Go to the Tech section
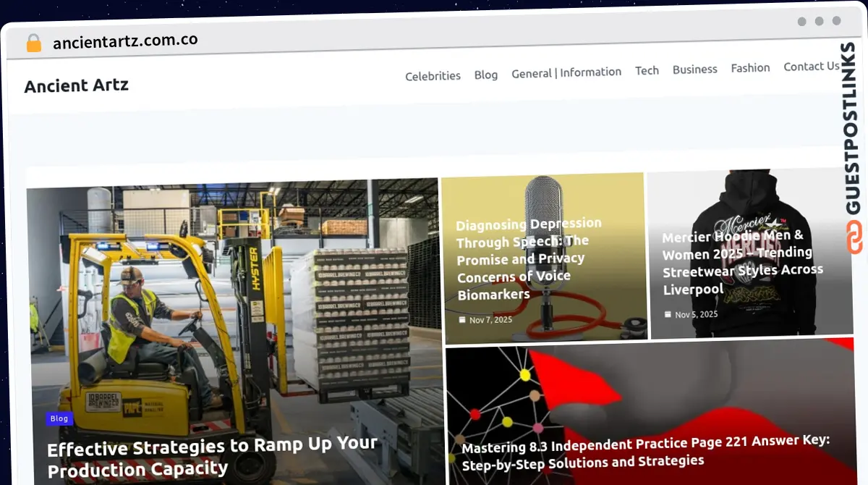 click(647, 70)
